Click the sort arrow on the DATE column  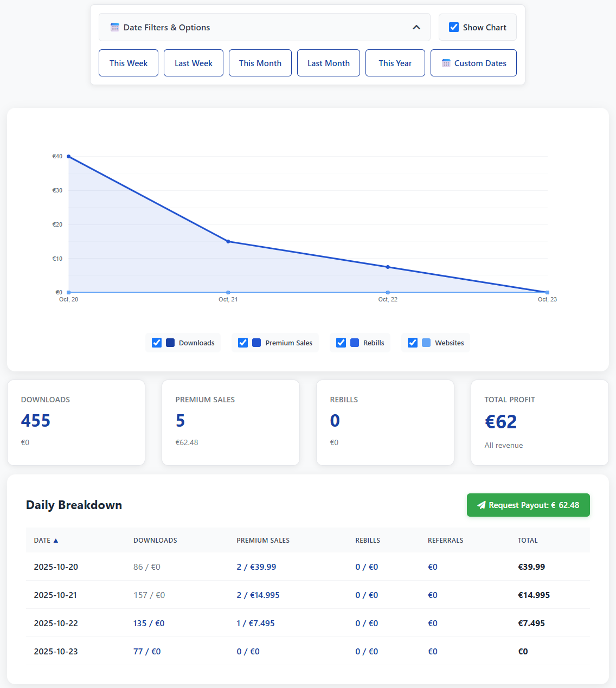(x=55, y=540)
